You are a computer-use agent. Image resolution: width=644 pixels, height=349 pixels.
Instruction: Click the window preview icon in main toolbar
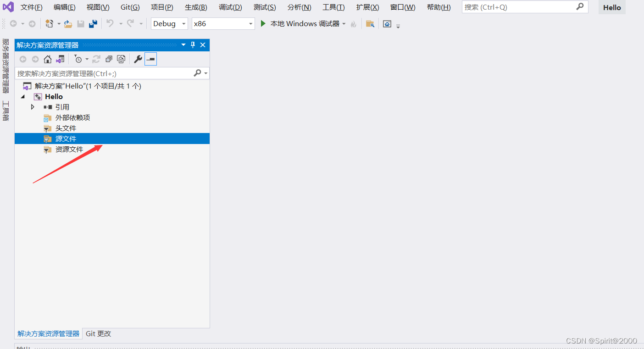coord(387,24)
